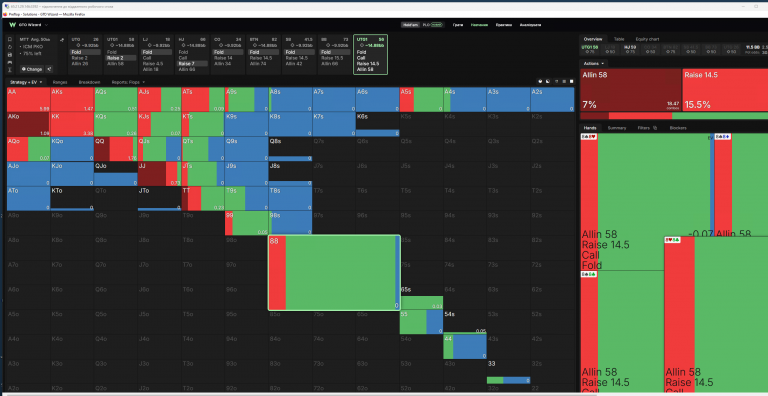This screenshot has width=768, height=396.
Task: Select the AKs hand cell
Action: pyautogui.click(x=72, y=99)
